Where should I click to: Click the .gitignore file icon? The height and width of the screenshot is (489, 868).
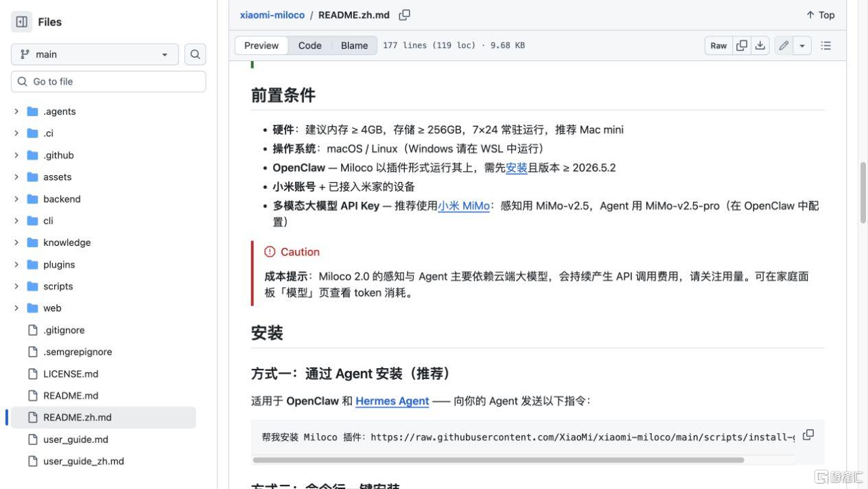point(32,330)
